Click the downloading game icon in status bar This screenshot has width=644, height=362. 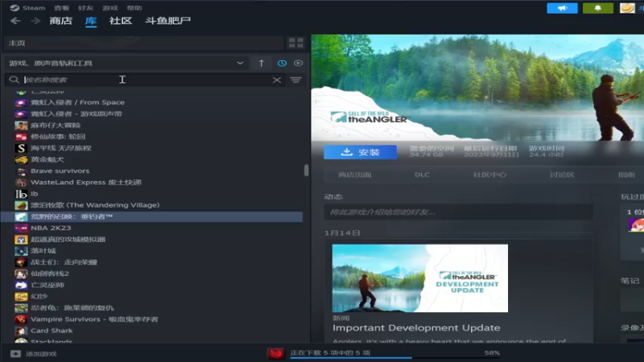[x=275, y=353]
